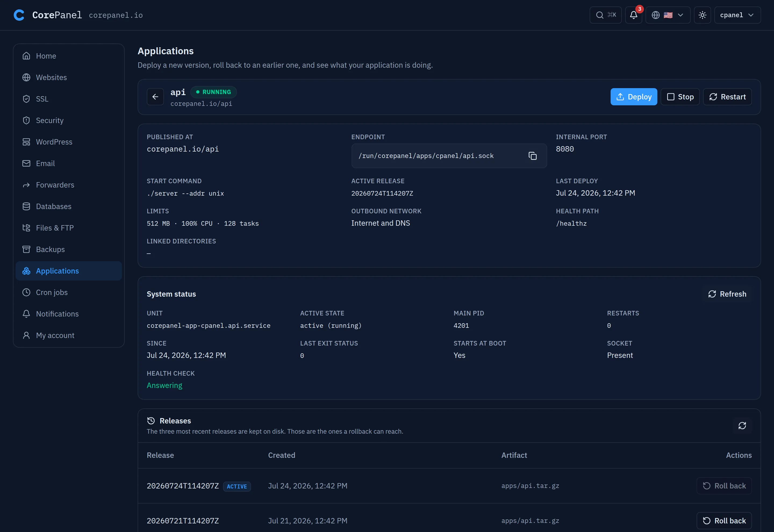Click the main PID 4201
774x532 pixels.
tap(461, 325)
